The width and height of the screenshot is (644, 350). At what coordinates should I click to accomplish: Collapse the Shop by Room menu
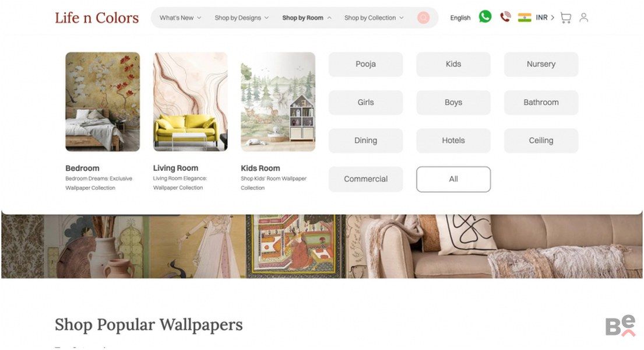(307, 17)
